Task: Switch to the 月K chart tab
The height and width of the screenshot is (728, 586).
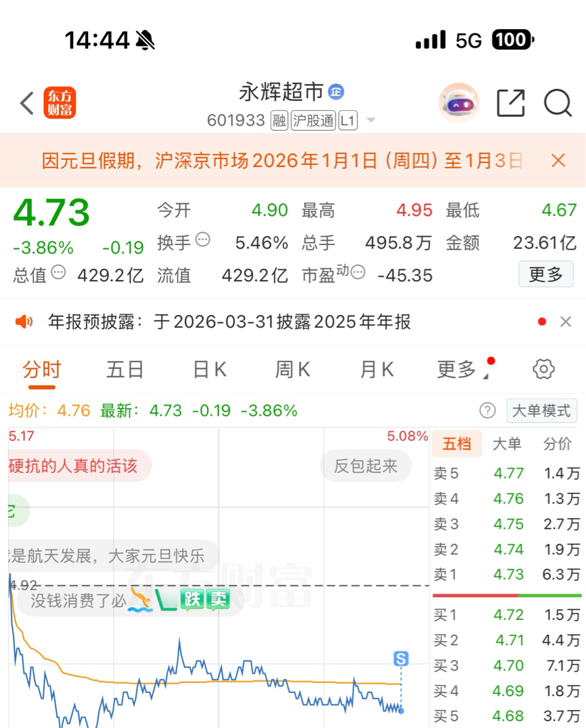Action: pyautogui.click(x=377, y=370)
